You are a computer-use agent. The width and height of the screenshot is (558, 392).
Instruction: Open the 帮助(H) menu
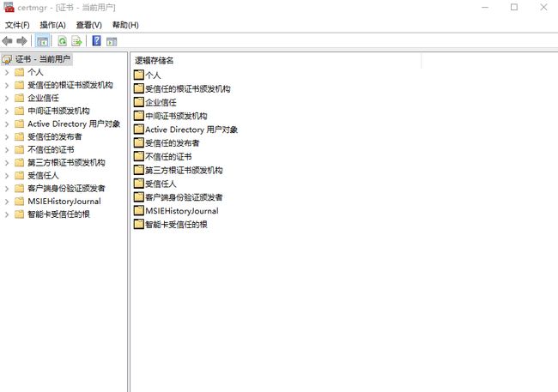(125, 25)
